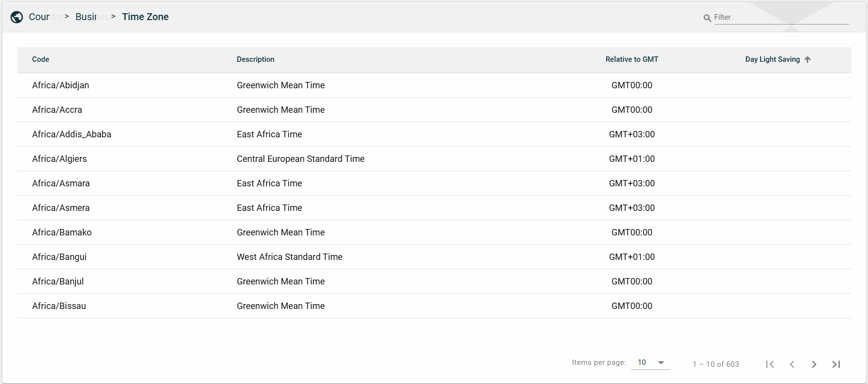Click the Africa/Algiers time zone entry
This screenshot has height=384, width=868.
59,159
